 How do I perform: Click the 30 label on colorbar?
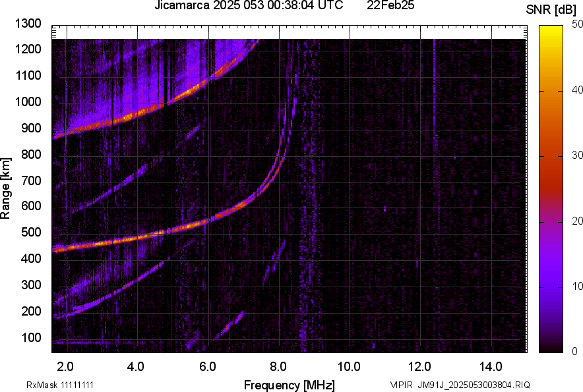coord(578,155)
